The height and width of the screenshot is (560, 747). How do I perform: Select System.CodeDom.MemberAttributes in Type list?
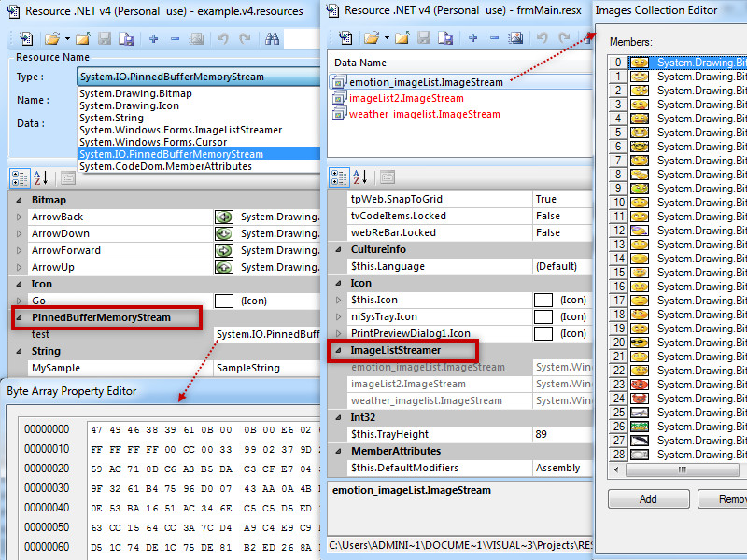click(198, 166)
